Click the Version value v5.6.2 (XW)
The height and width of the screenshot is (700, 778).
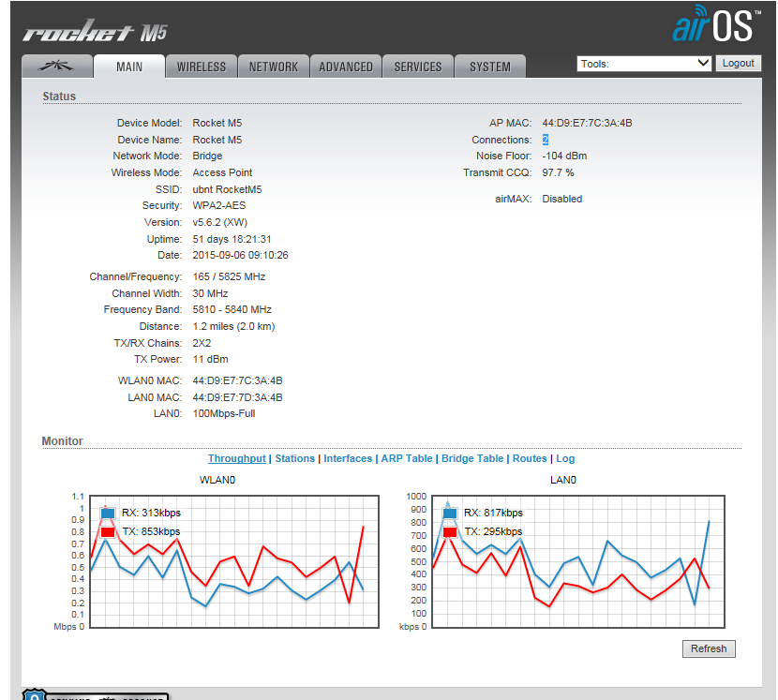(219, 222)
